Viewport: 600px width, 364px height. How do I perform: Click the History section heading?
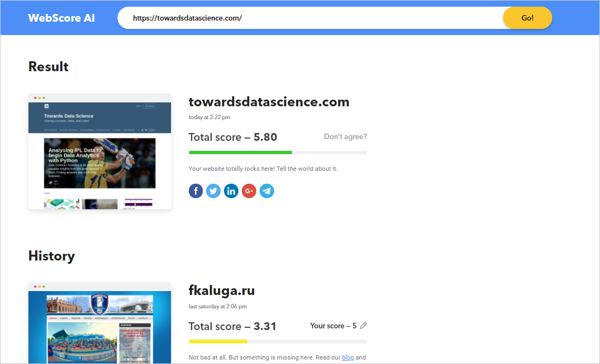point(52,256)
